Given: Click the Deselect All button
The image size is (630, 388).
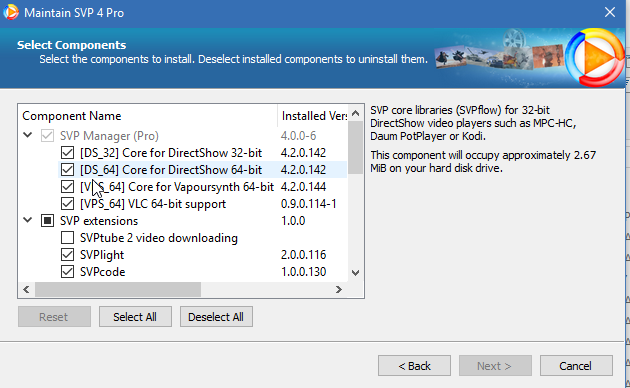Looking at the screenshot, I should click(216, 317).
